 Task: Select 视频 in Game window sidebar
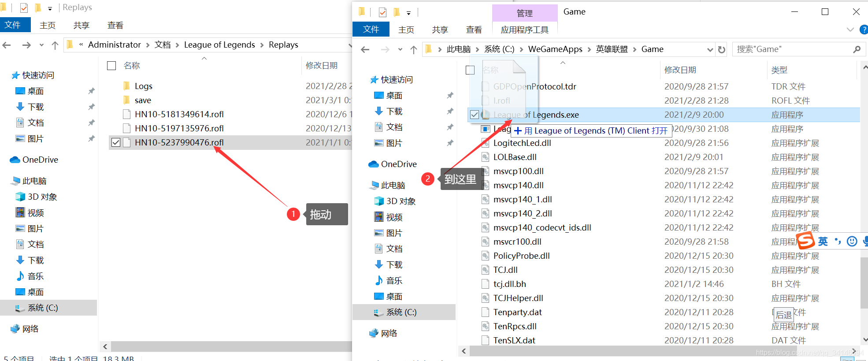[x=394, y=217]
